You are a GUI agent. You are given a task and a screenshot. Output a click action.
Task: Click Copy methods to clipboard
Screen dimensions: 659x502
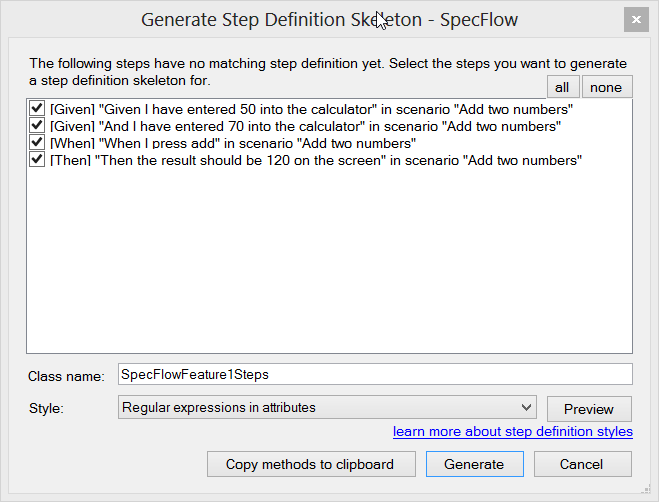309,464
